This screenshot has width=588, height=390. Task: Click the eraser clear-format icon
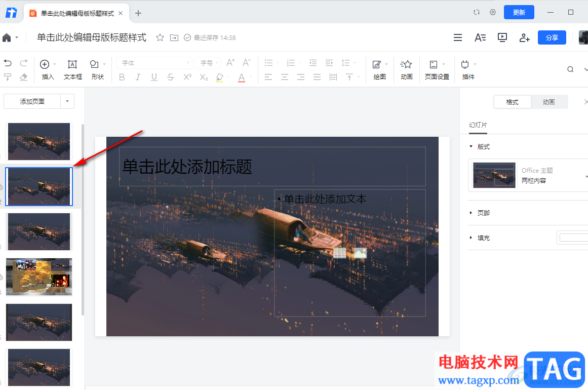(x=24, y=77)
